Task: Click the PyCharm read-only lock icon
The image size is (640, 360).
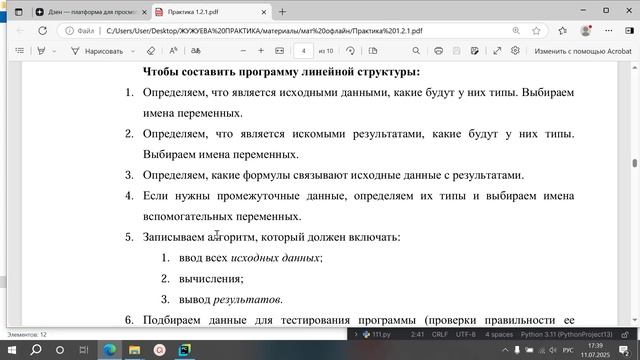Action: (624, 334)
